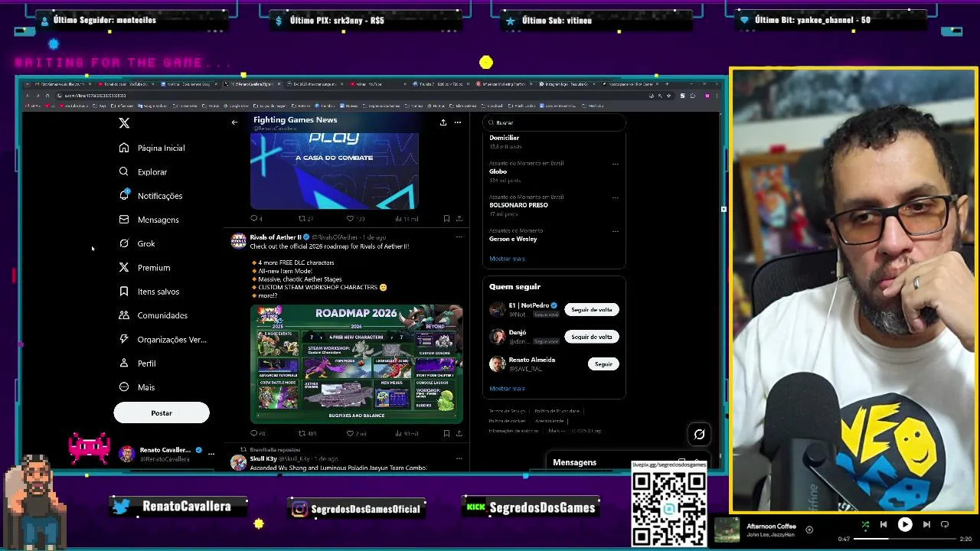The image size is (980, 551).
Task: View analytics of the Rivals of Aether II post
Action: [x=407, y=433]
